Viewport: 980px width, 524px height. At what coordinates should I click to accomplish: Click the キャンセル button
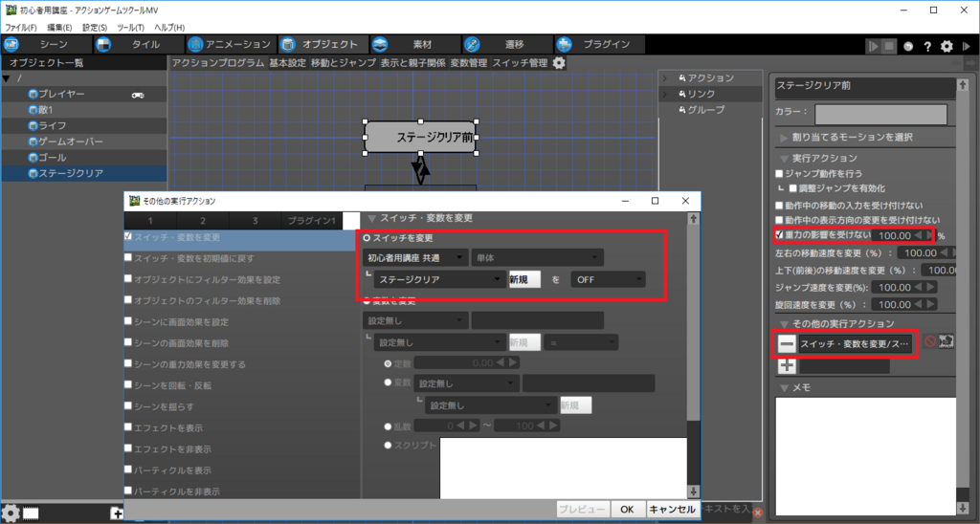point(673,510)
